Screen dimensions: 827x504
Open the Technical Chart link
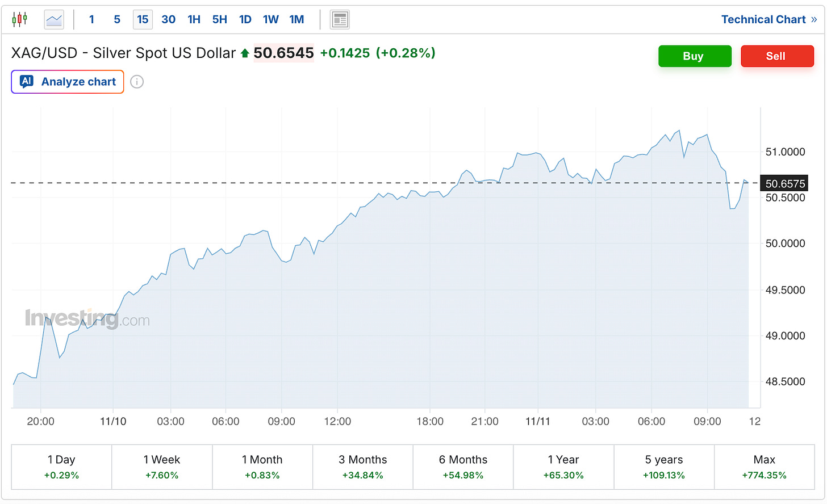768,19
